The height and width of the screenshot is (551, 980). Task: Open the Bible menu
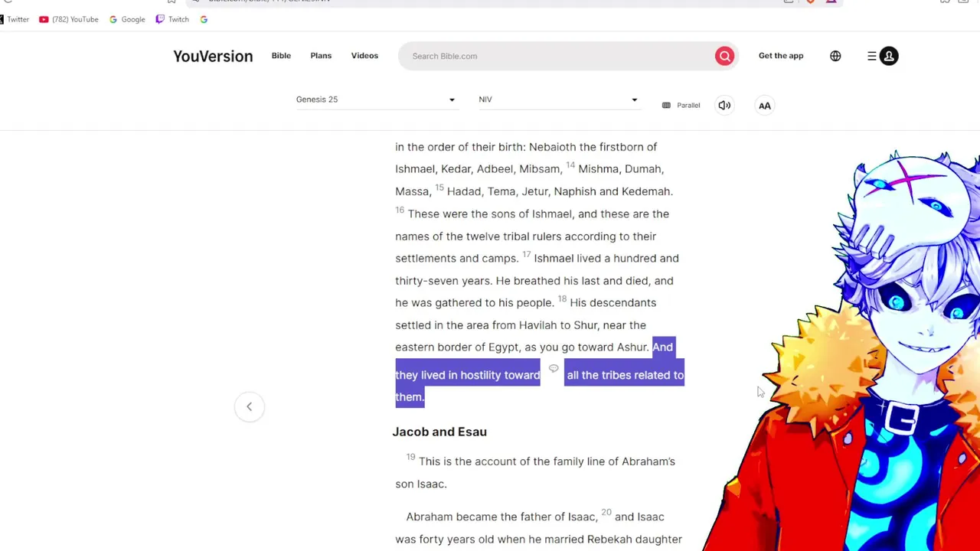(281, 56)
